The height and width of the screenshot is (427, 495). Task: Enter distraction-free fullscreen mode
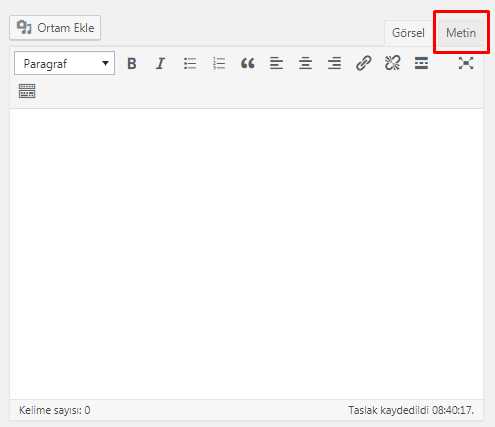click(x=466, y=63)
